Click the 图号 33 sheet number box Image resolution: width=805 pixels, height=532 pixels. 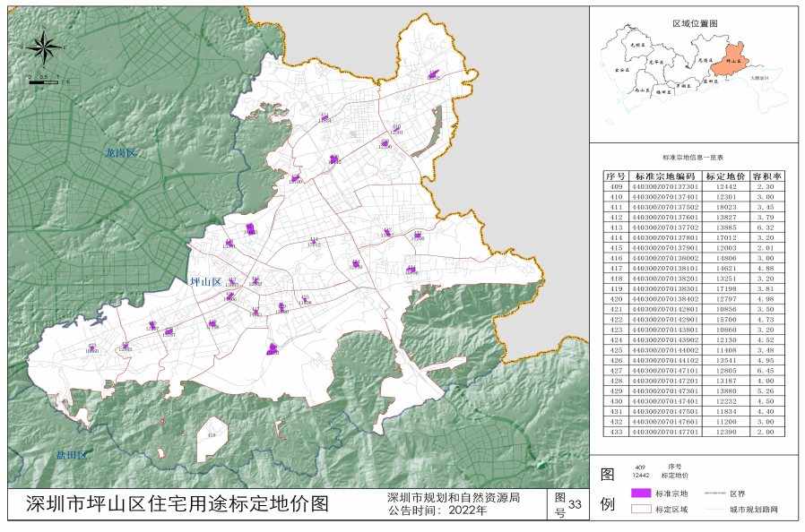567,505
